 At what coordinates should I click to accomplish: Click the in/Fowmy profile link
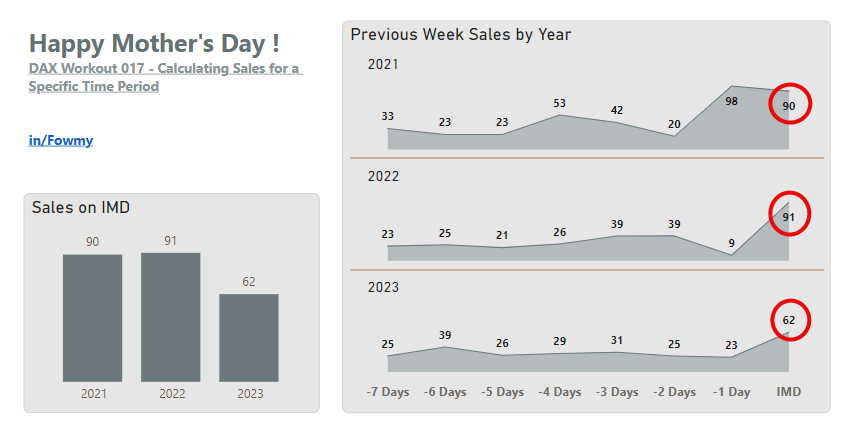point(61,140)
